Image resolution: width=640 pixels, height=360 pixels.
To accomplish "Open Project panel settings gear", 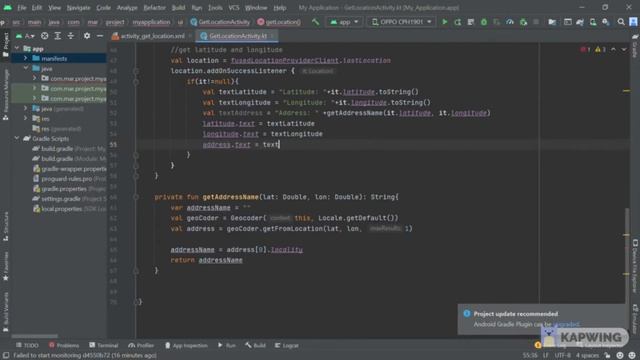I will coord(87,36).
